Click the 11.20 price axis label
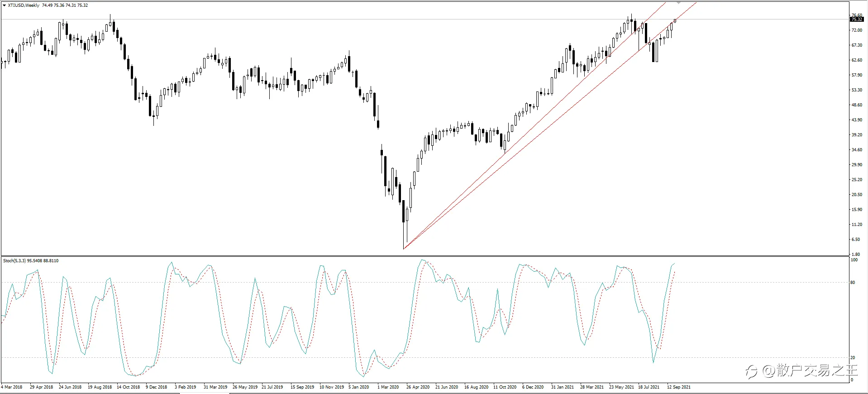Screen dimensions: 868x394 tap(857, 225)
